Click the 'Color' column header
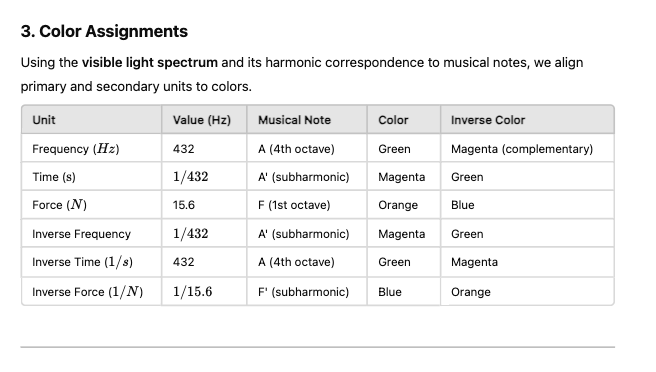Screen dimensions: 656x372 [404, 120]
